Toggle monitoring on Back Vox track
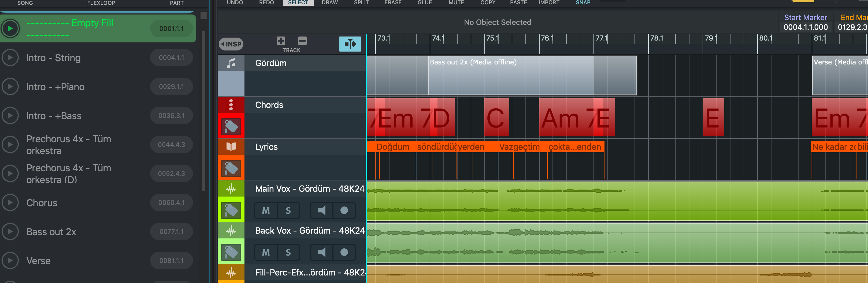This screenshot has width=868, height=283. pyautogui.click(x=321, y=252)
